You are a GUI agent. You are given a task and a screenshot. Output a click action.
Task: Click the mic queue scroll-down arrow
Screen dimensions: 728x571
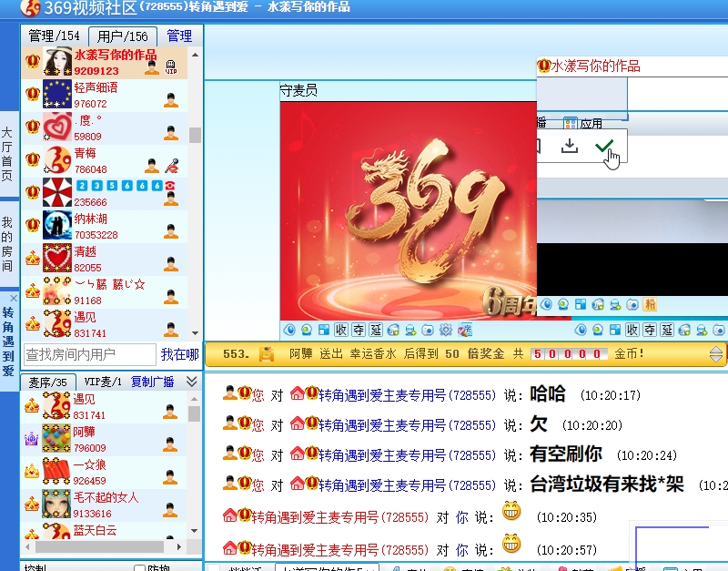pos(195,531)
